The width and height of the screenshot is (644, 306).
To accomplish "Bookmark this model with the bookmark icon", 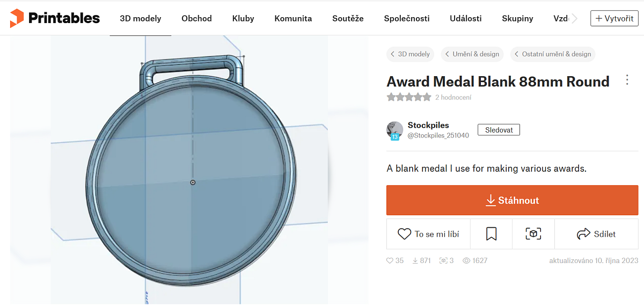I will click(491, 234).
